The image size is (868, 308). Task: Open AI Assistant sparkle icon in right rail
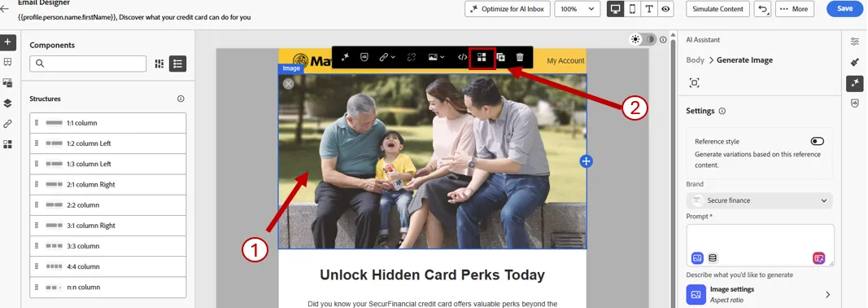(x=855, y=83)
